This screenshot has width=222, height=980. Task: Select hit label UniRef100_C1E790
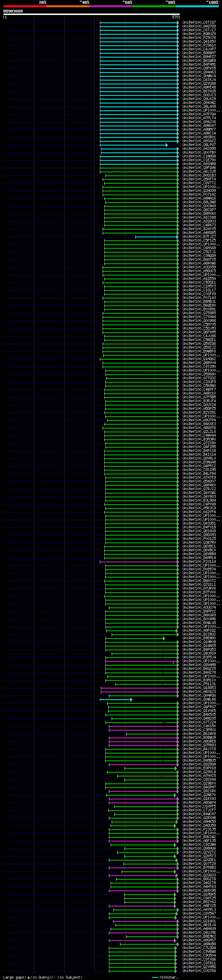tap(199, 160)
